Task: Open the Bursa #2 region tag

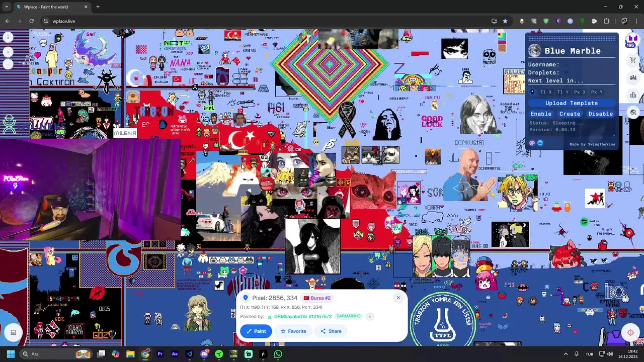Action: (x=317, y=298)
